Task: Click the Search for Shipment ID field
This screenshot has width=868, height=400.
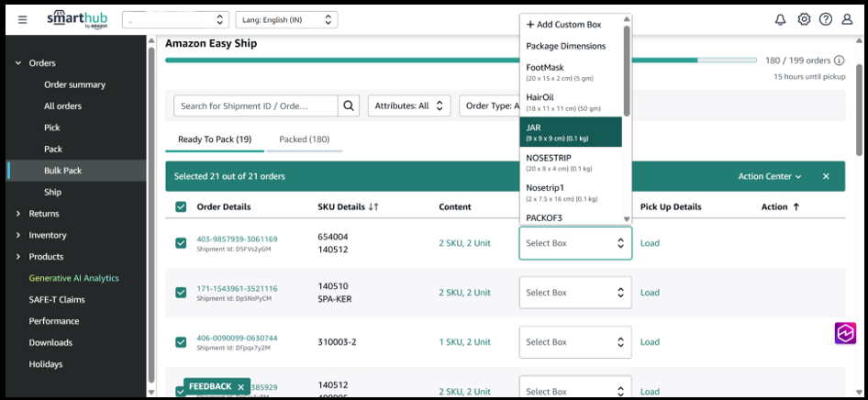Action: pos(256,106)
